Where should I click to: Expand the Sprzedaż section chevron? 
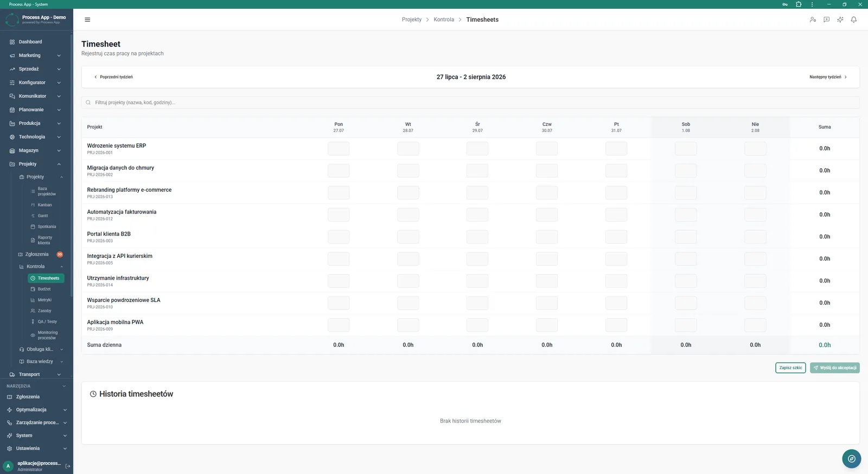[59, 69]
